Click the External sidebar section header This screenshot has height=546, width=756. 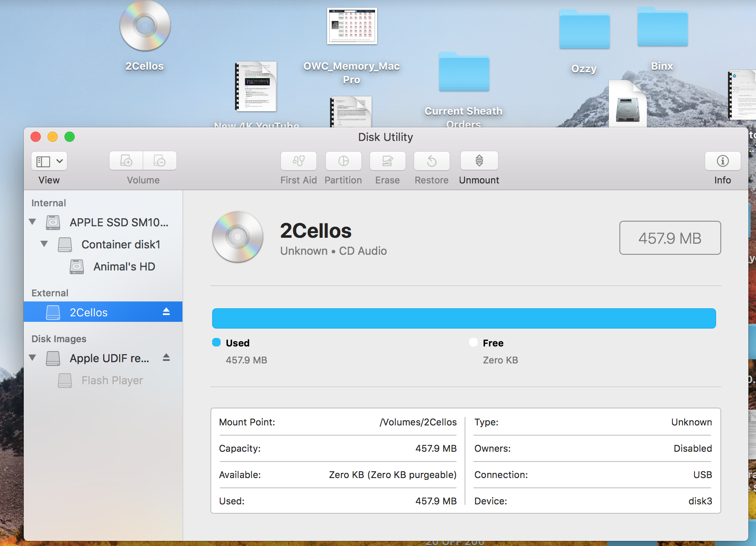coord(50,293)
